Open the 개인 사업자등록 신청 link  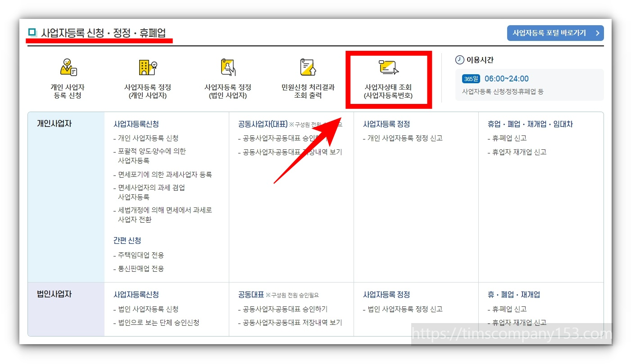150,138
